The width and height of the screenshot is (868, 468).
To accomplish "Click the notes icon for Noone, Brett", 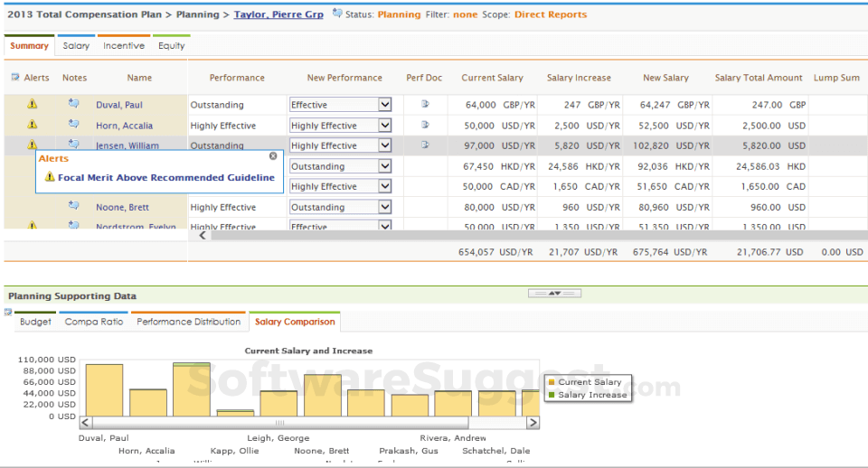I will click(74, 206).
